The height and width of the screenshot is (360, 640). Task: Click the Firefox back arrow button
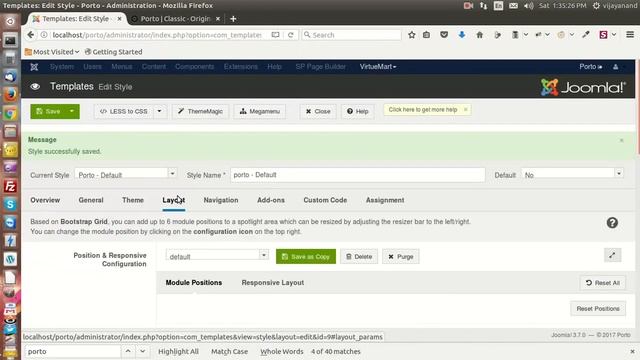[31, 35]
